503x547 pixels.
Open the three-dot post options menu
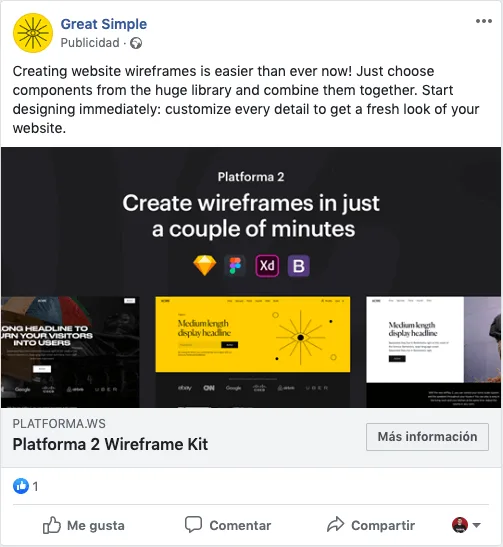click(x=483, y=21)
